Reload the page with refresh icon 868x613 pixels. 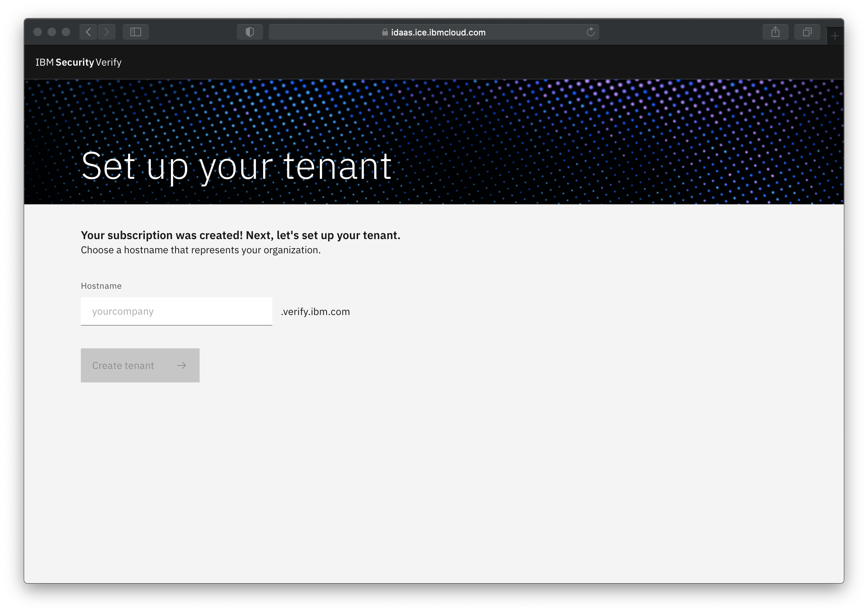click(590, 32)
